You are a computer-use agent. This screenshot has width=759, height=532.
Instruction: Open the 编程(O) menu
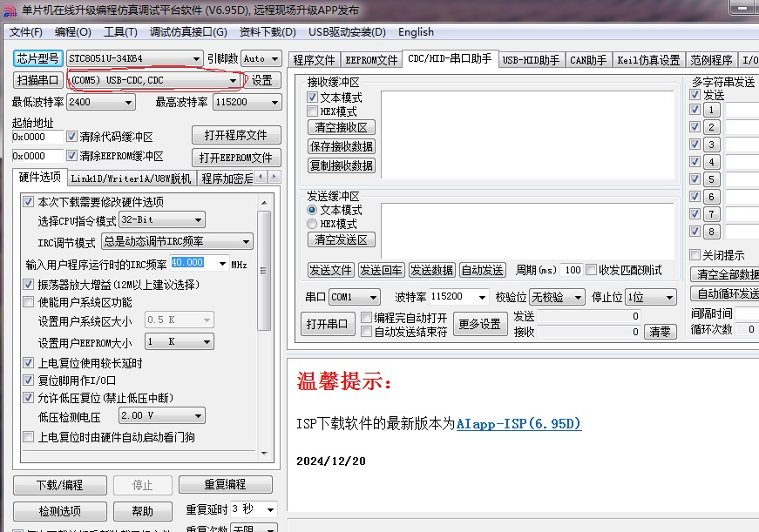[73, 32]
